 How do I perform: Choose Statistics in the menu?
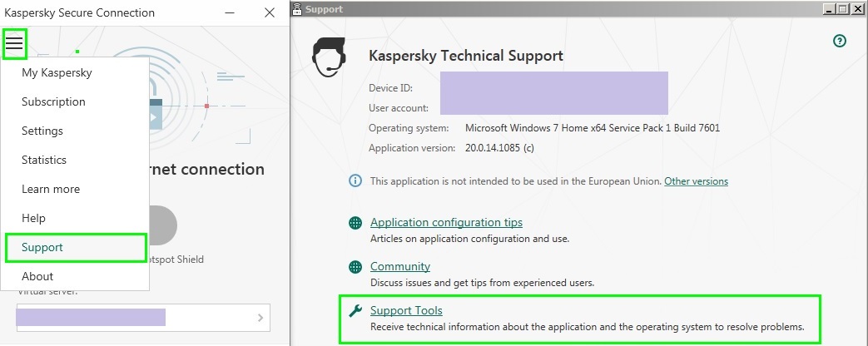[44, 160]
